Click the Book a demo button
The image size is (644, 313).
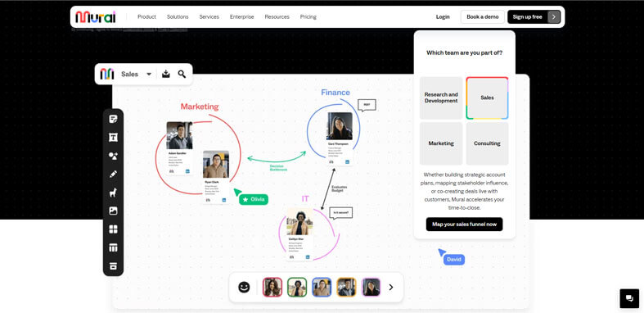click(x=483, y=17)
